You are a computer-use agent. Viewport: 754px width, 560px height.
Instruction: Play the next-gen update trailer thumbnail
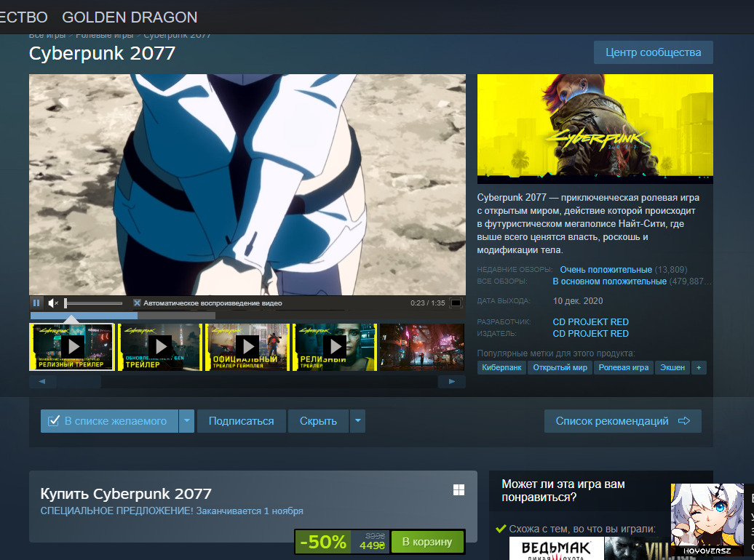(x=159, y=347)
